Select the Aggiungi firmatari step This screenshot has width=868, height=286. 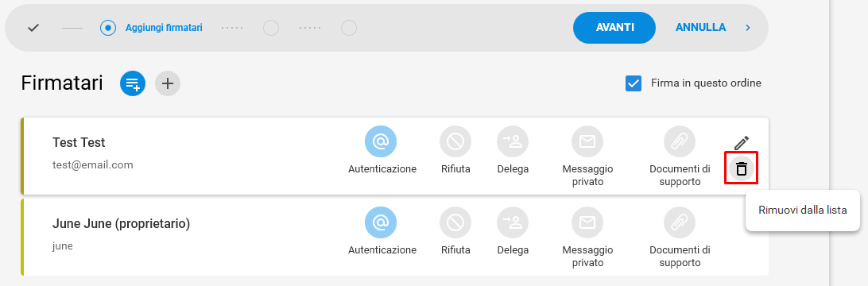pyautogui.click(x=151, y=28)
